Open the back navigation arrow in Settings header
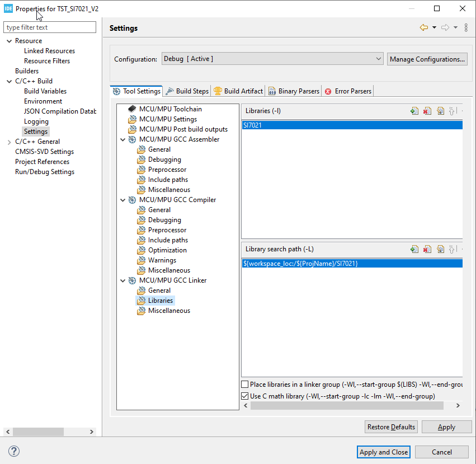Viewport: 476px width, 464px height. 423,27
